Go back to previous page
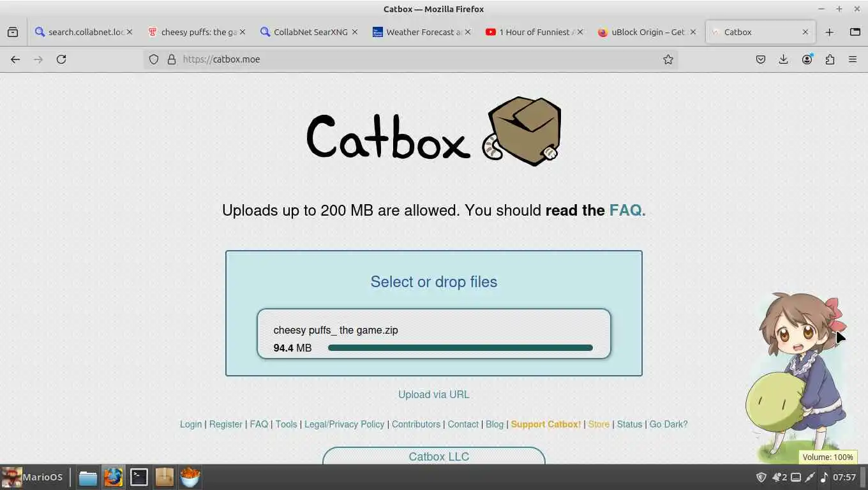This screenshot has width=868, height=490. coord(15,59)
